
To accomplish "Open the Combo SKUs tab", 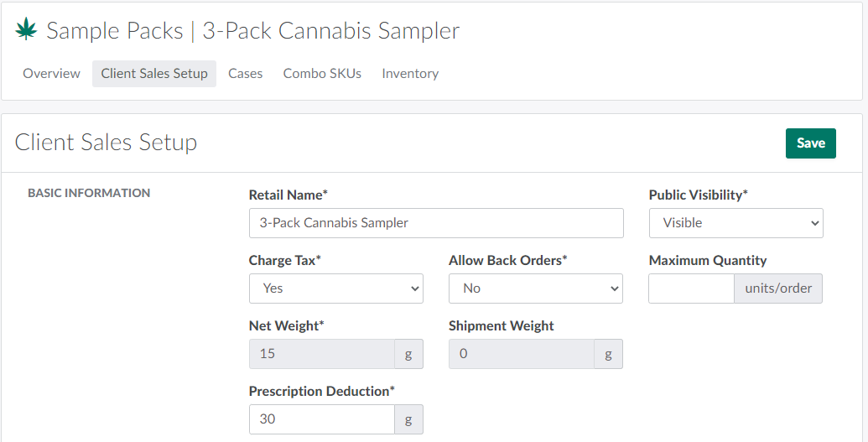I will click(x=322, y=74).
